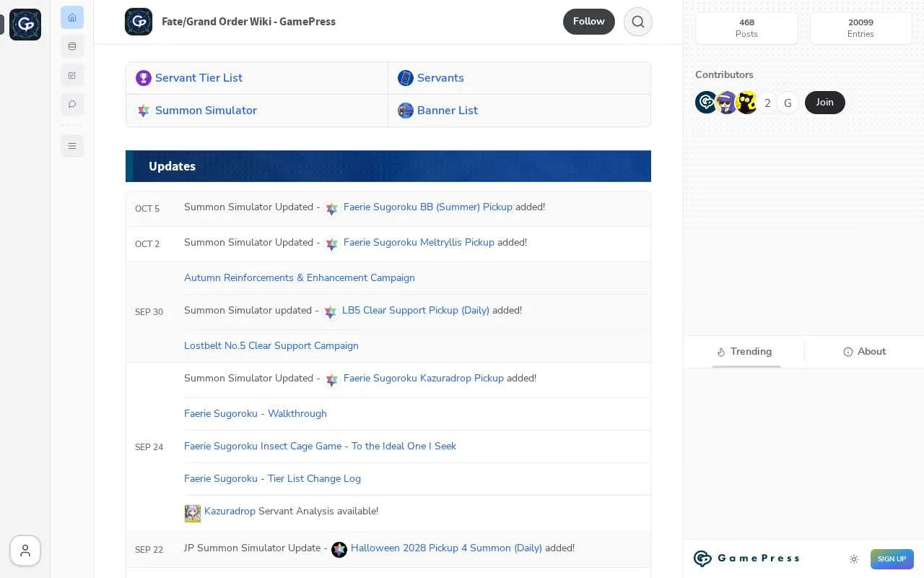The image size is (924, 578).
Task: Open the user profile icon at bottom left
Action: point(25,551)
